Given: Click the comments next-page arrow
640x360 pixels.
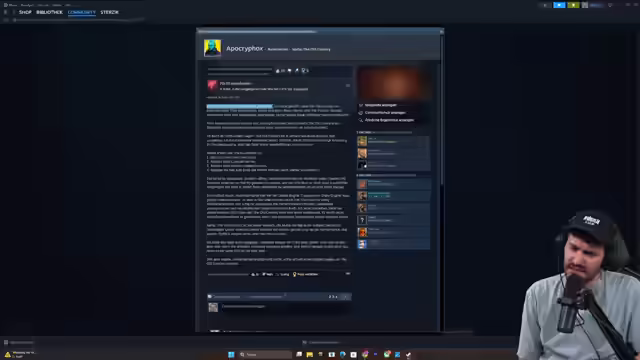Looking at the screenshot, I should 345,297.
